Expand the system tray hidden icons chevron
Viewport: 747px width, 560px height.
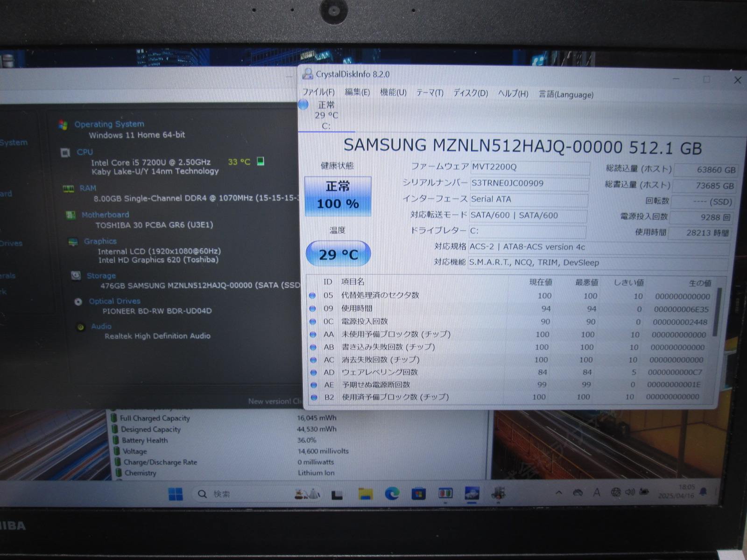point(558,492)
